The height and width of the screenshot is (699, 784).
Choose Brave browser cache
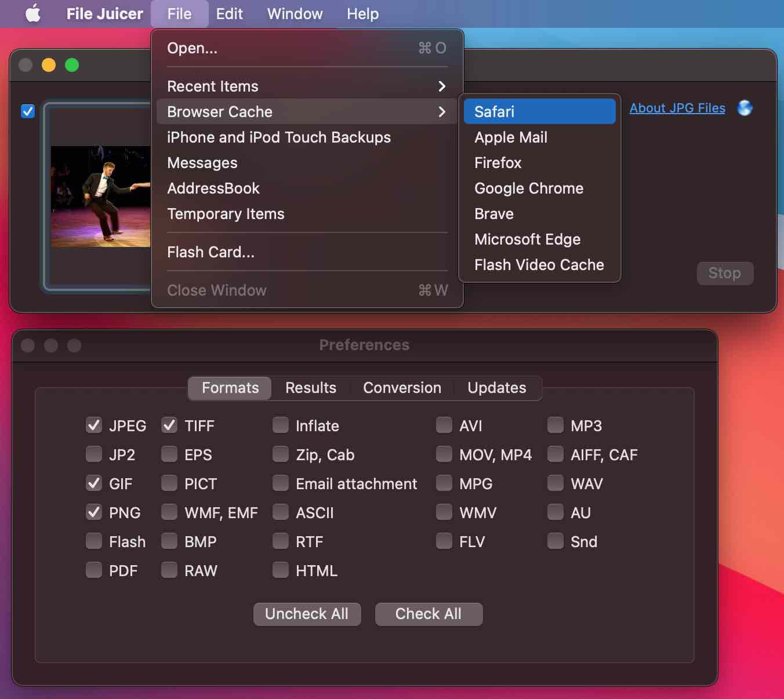pyautogui.click(x=539, y=214)
